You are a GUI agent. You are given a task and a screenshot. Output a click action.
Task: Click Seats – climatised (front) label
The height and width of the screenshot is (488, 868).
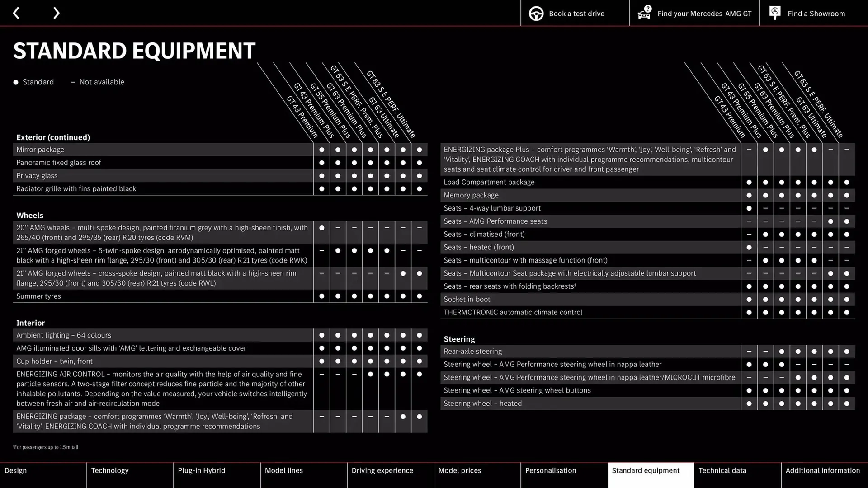pos(484,235)
